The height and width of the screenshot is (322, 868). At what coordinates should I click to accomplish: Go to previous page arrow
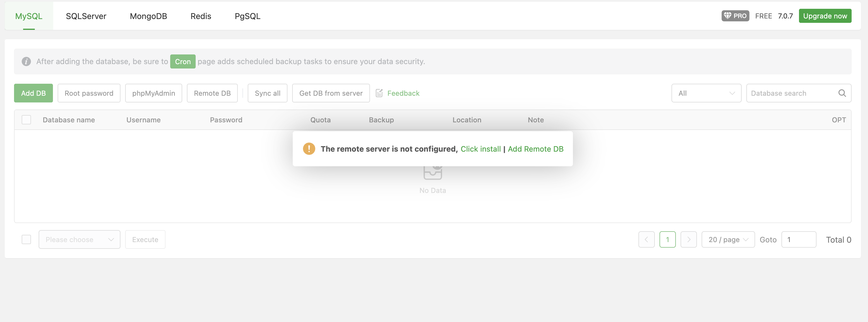(x=646, y=239)
